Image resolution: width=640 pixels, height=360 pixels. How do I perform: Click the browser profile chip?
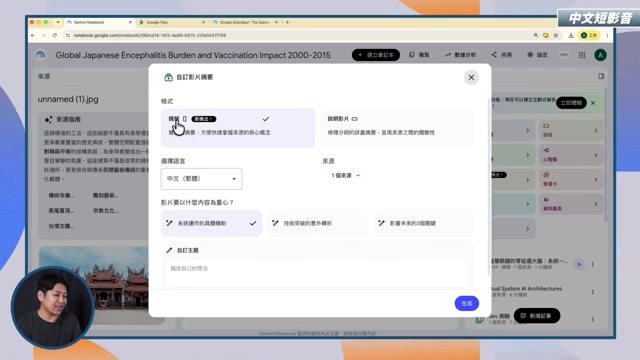coord(589,36)
